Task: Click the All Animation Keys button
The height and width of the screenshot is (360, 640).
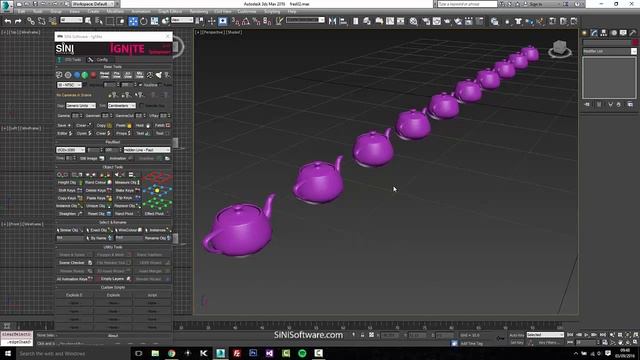Action: point(75,279)
